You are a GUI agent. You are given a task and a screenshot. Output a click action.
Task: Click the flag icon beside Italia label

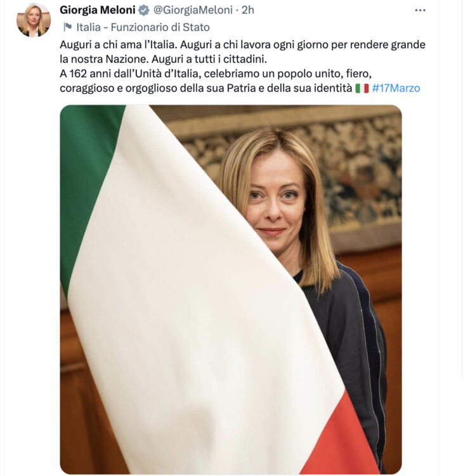pyautogui.click(x=67, y=27)
